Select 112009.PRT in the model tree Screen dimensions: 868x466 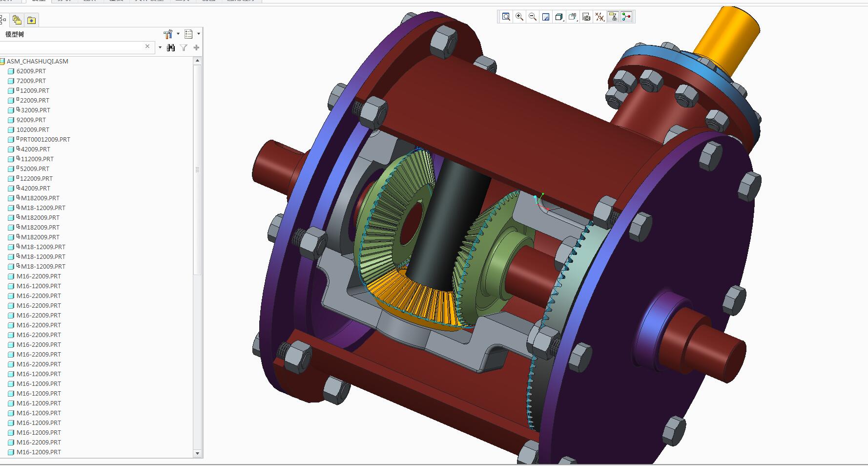click(x=37, y=159)
